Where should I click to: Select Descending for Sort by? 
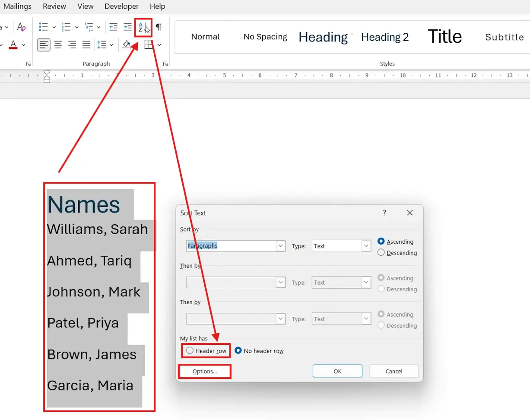click(397, 252)
